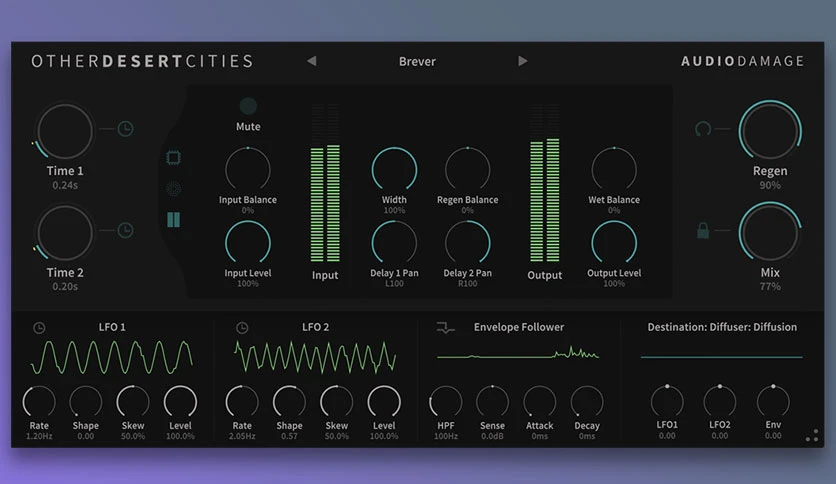Click the Regen knob
This screenshot has height=484, width=836.
(x=770, y=131)
